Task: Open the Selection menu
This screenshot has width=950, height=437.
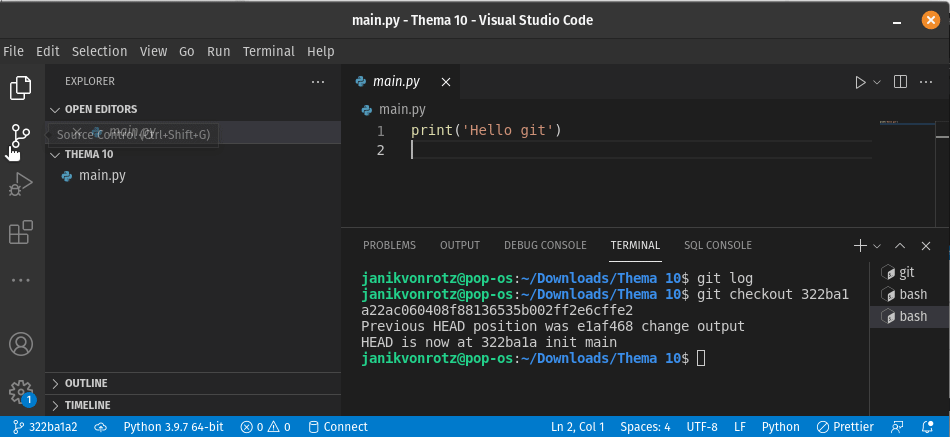Action: pyautogui.click(x=99, y=52)
